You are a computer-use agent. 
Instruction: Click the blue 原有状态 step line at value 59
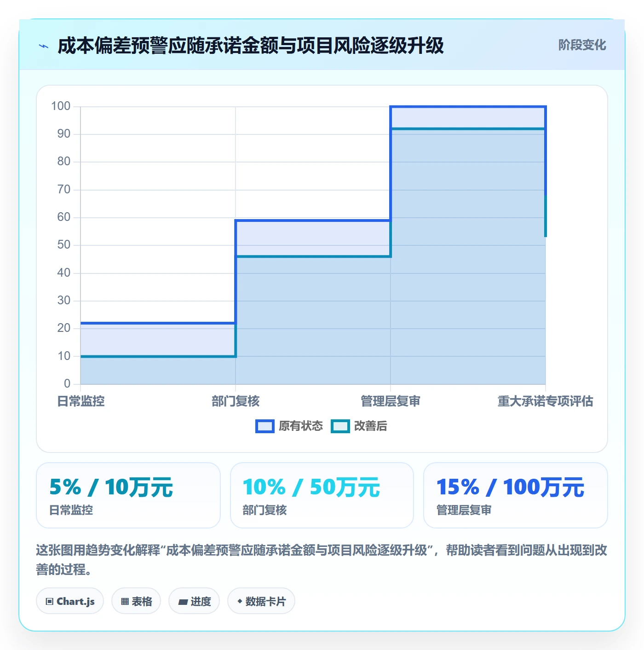[x=313, y=221]
